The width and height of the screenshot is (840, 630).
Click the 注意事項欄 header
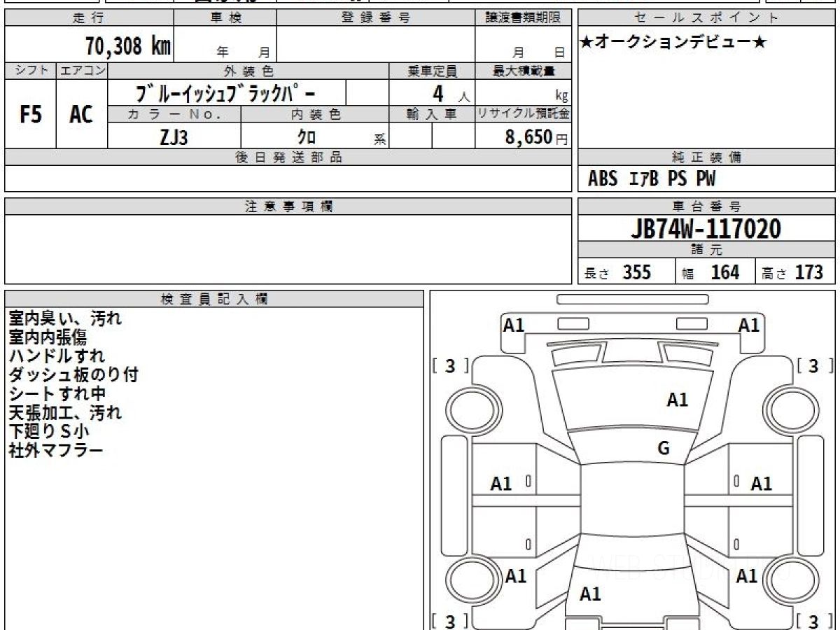[x=288, y=206]
